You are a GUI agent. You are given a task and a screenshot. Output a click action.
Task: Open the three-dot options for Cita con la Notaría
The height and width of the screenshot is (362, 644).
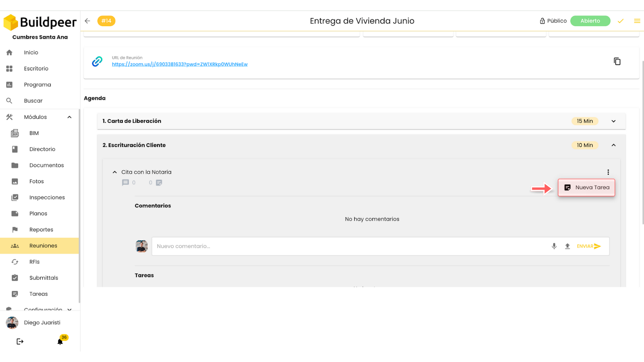point(608,172)
